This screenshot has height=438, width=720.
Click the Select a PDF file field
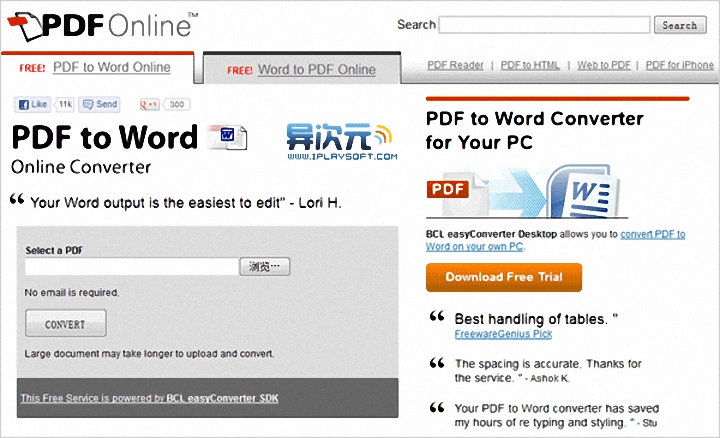click(132, 267)
